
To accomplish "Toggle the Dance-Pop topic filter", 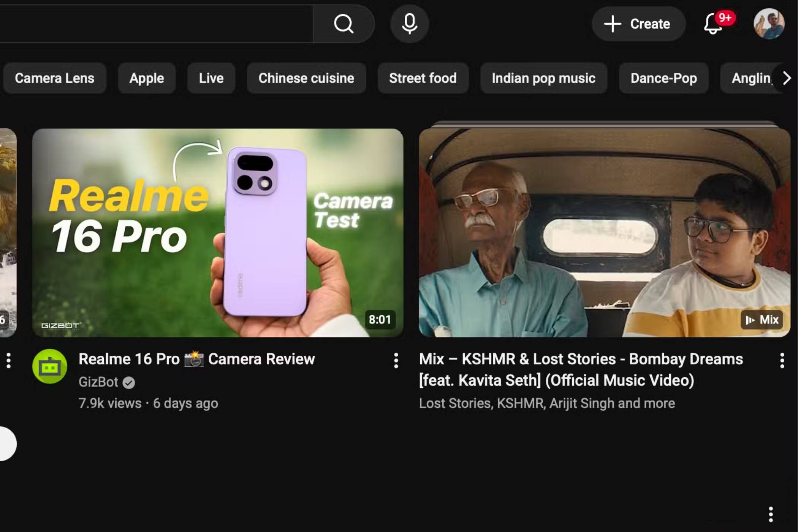I will (x=663, y=78).
